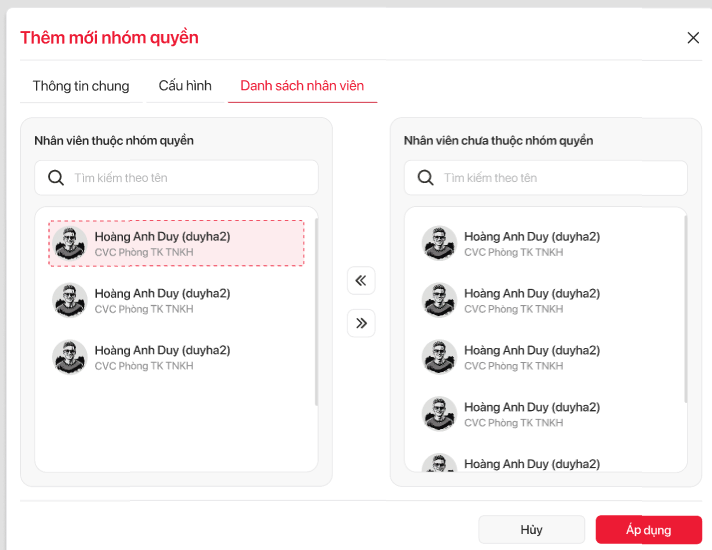The image size is (712, 550).
Task: Click the search icon in the Nhân viên chưa thuộc nhóm quyền panel
Action: tap(425, 178)
